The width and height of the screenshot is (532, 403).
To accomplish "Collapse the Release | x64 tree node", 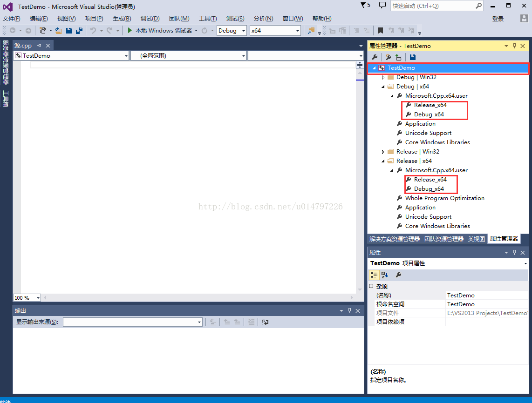I will coord(383,161).
